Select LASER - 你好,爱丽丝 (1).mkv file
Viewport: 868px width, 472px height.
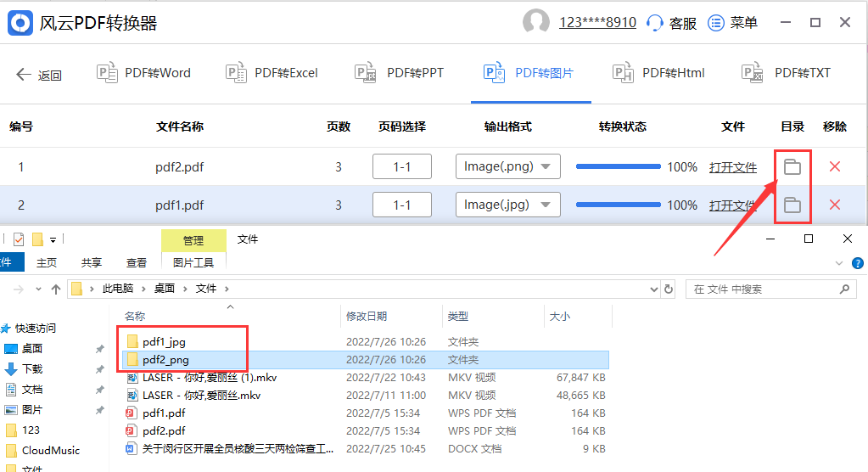pos(366,377)
